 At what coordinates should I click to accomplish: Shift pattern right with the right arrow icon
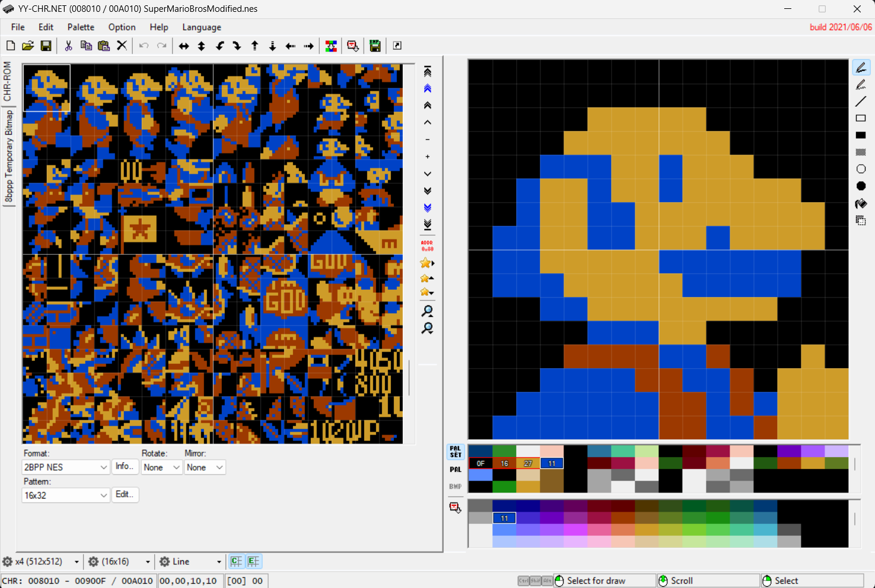[308, 46]
